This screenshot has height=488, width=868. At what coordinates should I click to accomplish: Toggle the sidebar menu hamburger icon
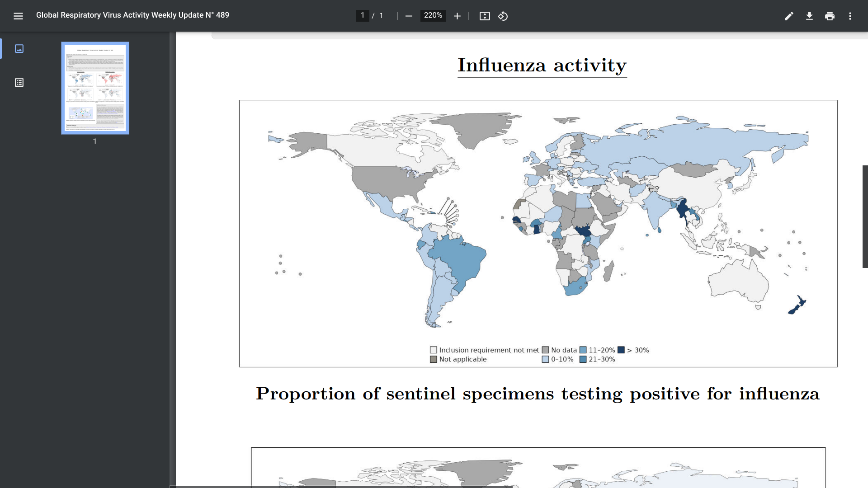tap(18, 16)
